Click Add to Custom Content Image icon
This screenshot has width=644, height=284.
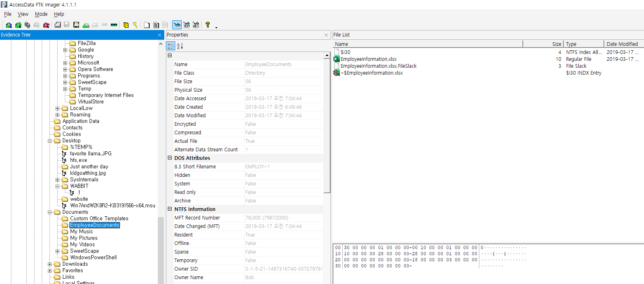pyautogui.click(x=86, y=25)
